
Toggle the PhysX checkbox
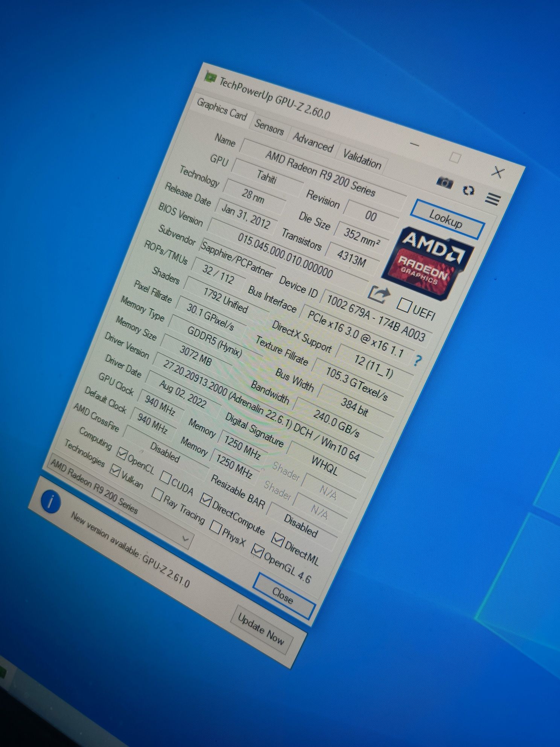(x=215, y=527)
